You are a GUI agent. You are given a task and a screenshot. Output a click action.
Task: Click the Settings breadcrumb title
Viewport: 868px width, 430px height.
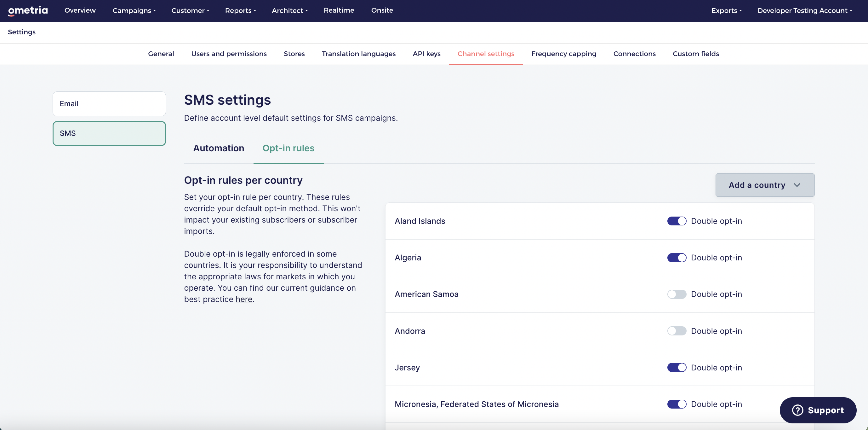click(22, 32)
